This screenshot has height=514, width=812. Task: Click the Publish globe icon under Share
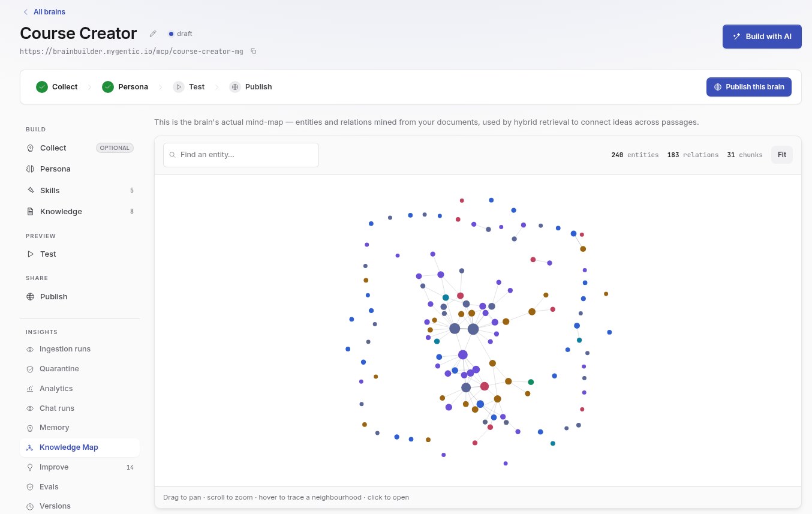point(30,297)
